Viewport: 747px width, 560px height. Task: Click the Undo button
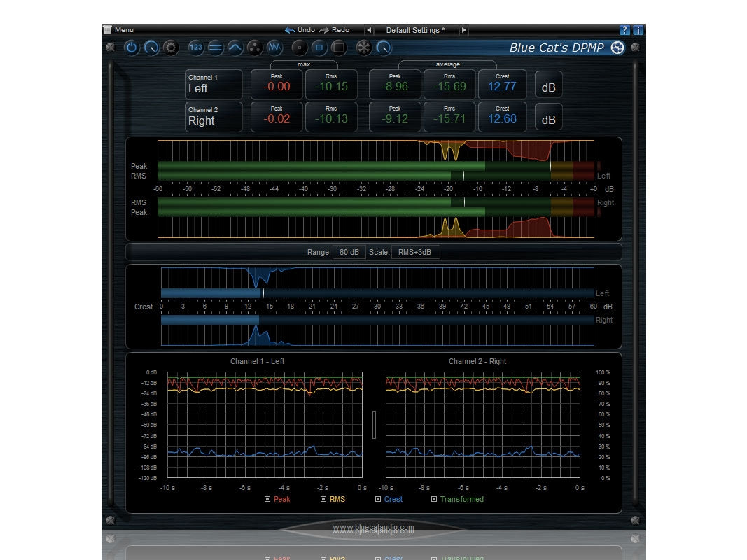coord(300,30)
